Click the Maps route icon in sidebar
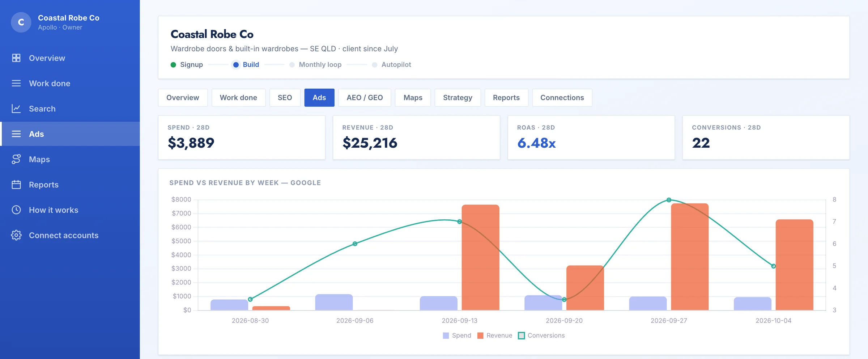The height and width of the screenshot is (359, 868). [16, 159]
